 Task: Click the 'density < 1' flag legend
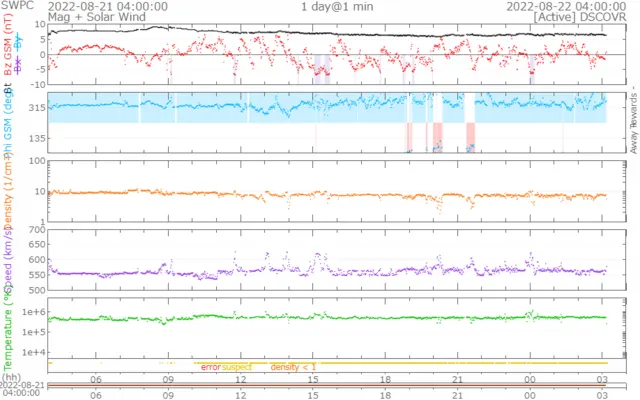pyautogui.click(x=293, y=367)
